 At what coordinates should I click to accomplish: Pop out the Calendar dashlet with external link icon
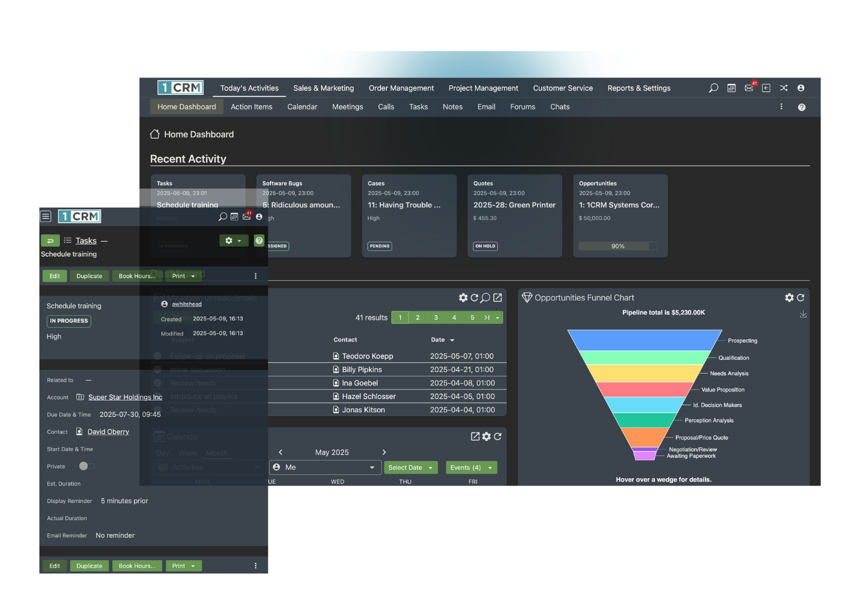475,436
